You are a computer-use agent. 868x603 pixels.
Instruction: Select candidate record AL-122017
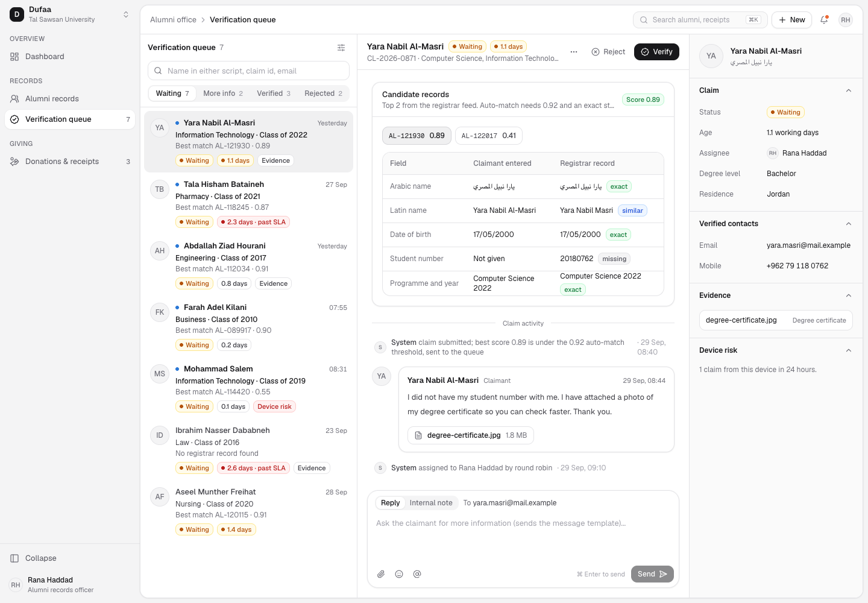(489, 136)
